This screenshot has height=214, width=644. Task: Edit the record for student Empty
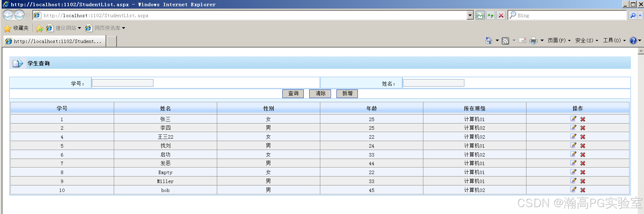(x=573, y=172)
